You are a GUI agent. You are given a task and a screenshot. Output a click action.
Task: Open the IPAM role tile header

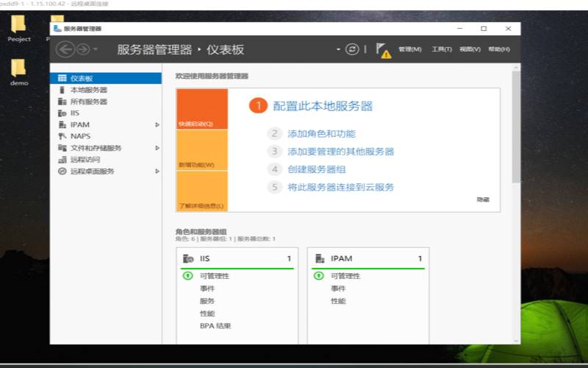tap(368, 259)
